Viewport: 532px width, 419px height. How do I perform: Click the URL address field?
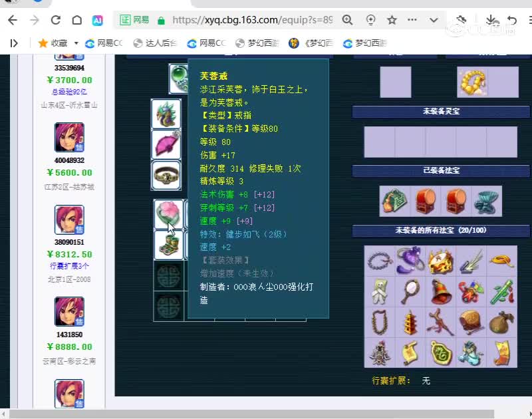[252, 20]
